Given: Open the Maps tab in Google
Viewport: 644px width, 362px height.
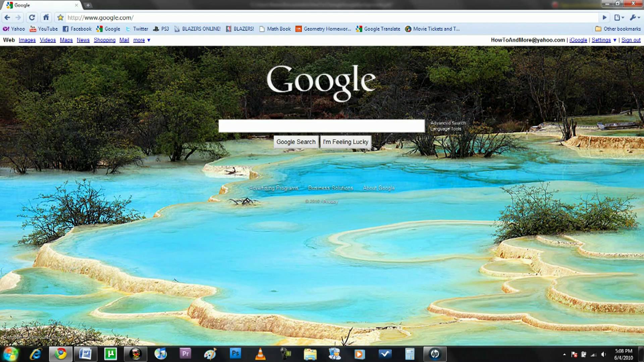Looking at the screenshot, I should click(x=66, y=40).
